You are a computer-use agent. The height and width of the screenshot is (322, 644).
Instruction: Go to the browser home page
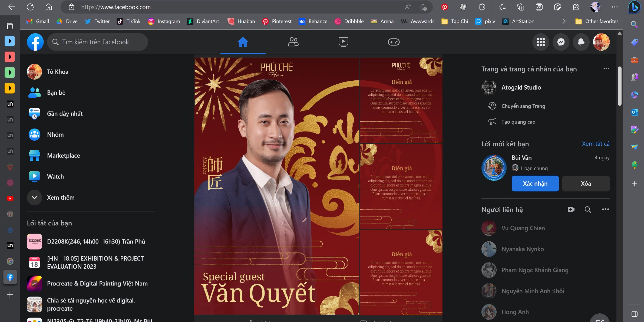point(49,7)
